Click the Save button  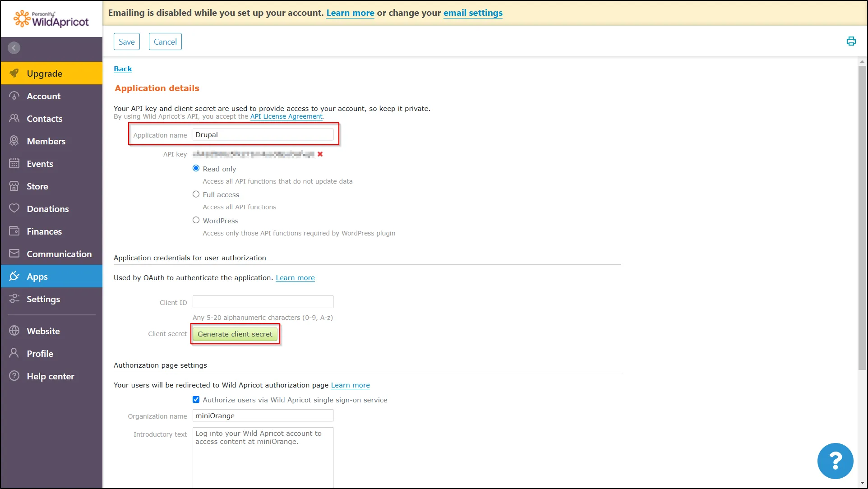[x=126, y=42]
